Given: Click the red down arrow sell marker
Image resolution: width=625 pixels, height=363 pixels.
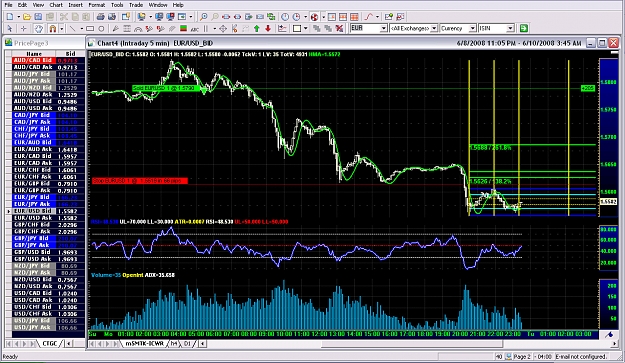Looking at the screenshot, I should (x=268, y=28).
